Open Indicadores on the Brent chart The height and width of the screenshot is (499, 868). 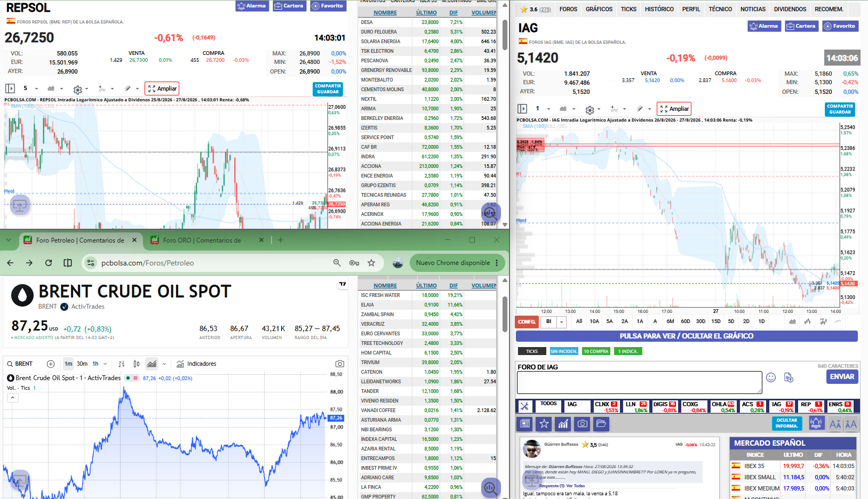[196, 364]
